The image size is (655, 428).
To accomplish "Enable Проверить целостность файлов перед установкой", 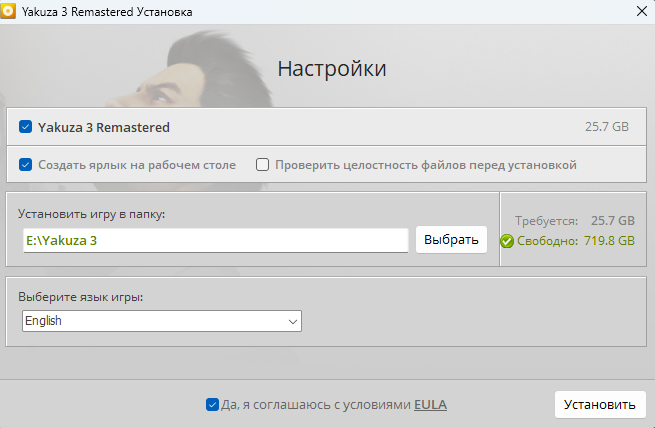I will (262, 165).
